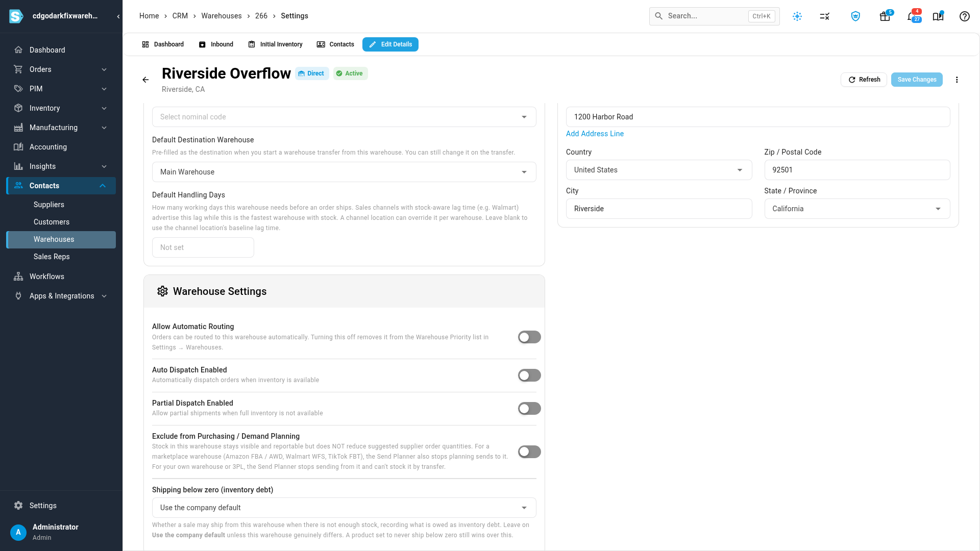Open the gift box rewards icon

[885, 16]
